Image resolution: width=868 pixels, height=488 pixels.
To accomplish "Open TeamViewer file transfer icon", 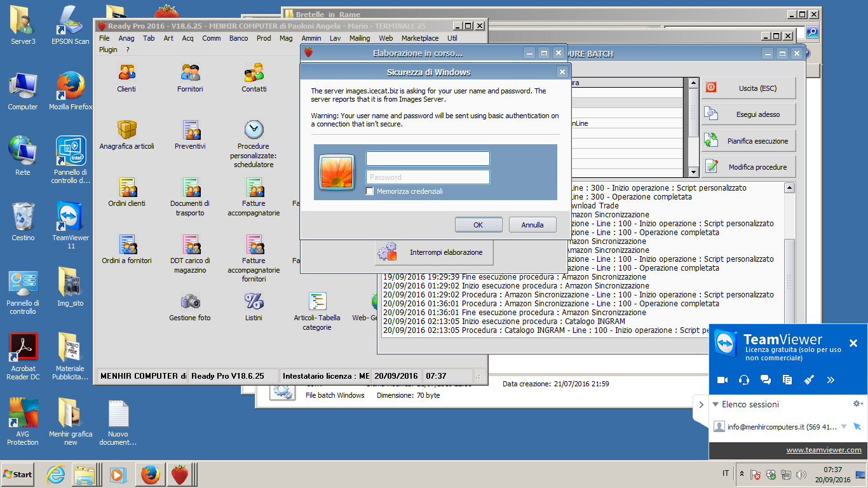I will 787,380.
